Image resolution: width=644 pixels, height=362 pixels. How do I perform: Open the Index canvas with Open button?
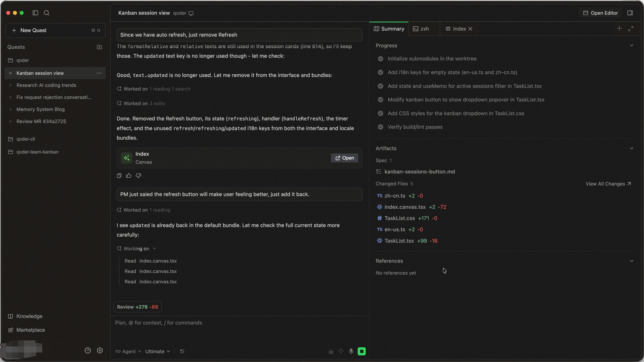[x=345, y=158]
